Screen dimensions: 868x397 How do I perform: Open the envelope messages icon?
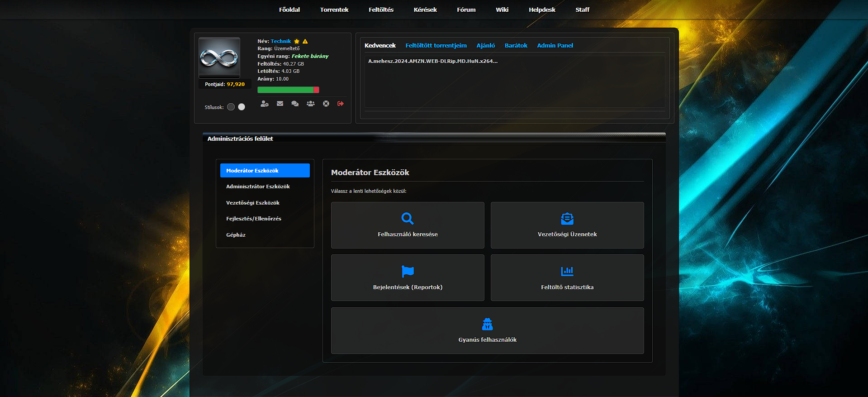[280, 104]
